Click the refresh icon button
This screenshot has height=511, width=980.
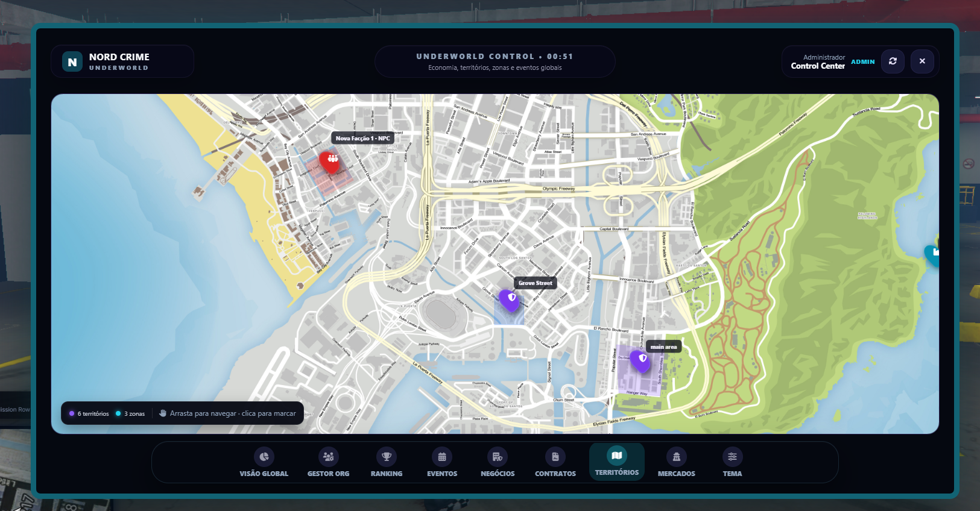[893, 61]
